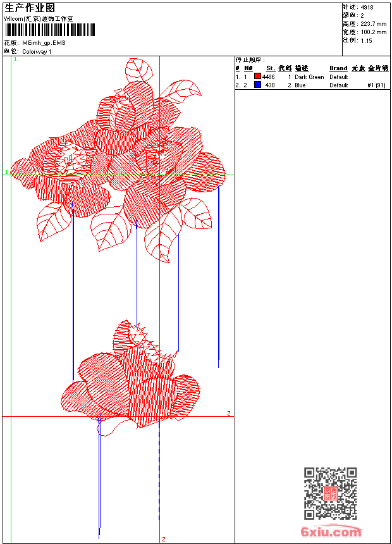
Task: Click stitch count 4486 in row 1
Action: click(x=268, y=77)
